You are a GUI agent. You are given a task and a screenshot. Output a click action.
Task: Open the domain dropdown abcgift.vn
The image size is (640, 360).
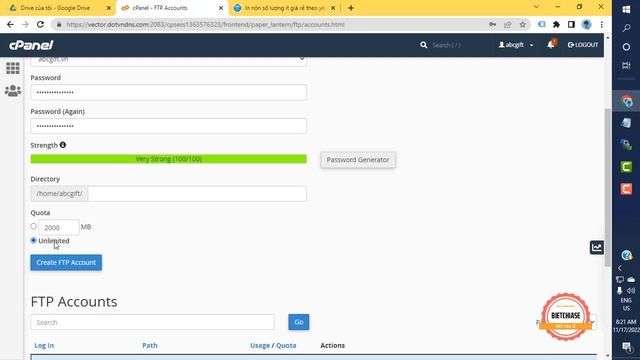pyautogui.click(x=168, y=60)
